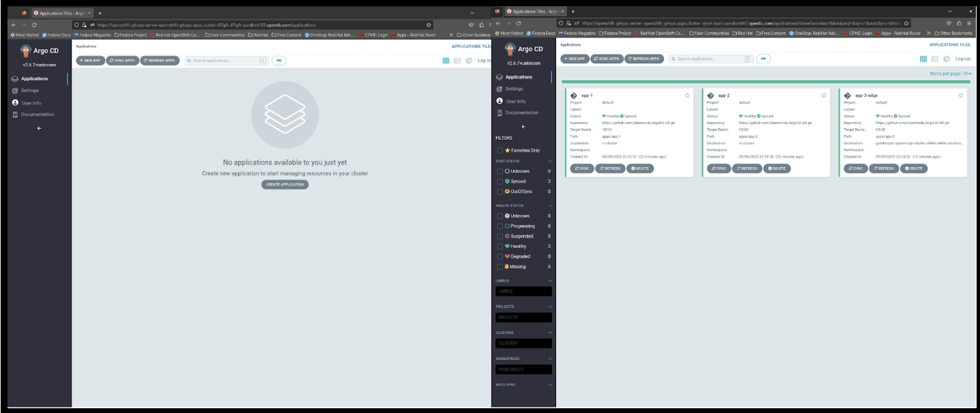980x413 pixels.
Task: Enable the Favorites Only filter
Action: (499, 151)
